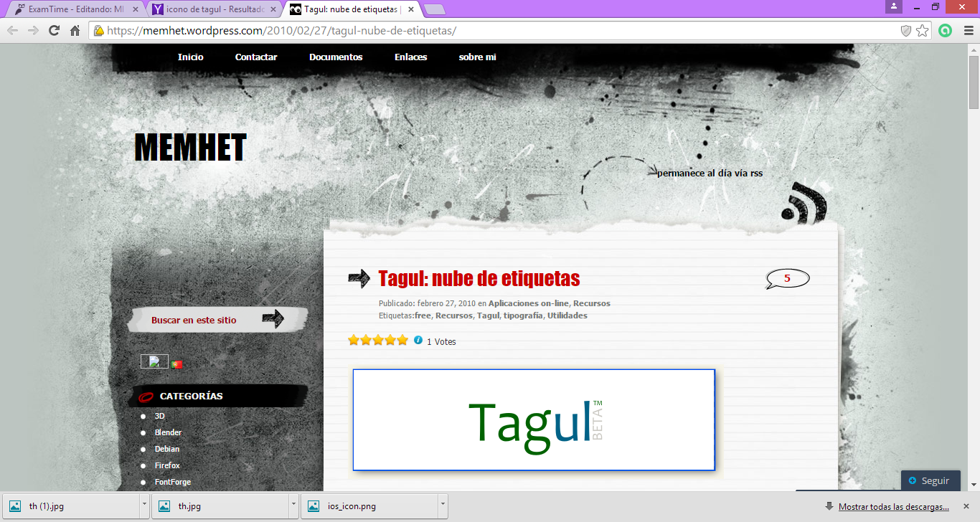
Task: Rate the post with the first star
Action: point(354,340)
